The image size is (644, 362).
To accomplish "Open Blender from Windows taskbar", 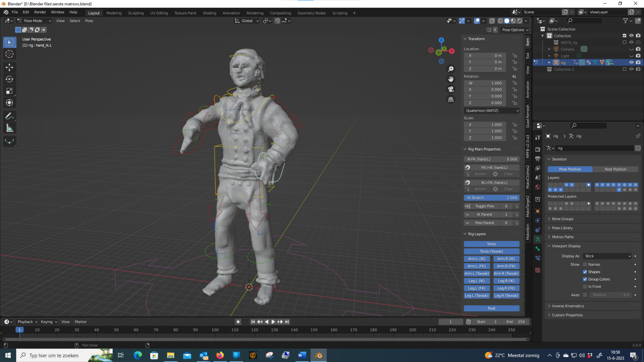I will coord(319,355).
